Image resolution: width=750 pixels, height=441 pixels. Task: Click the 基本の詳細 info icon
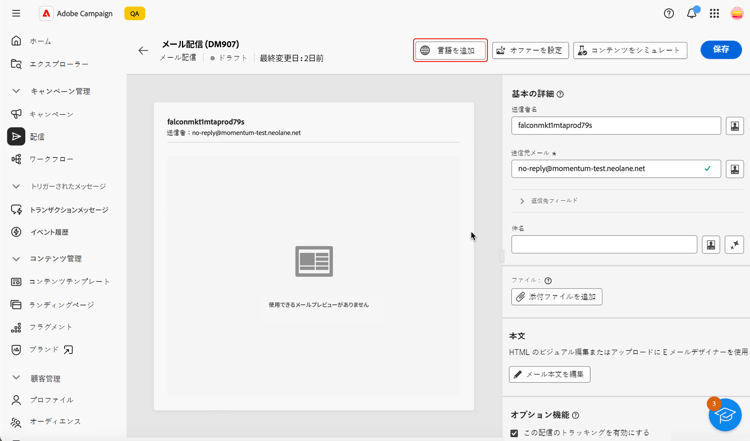pyautogui.click(x=560, y=94)
